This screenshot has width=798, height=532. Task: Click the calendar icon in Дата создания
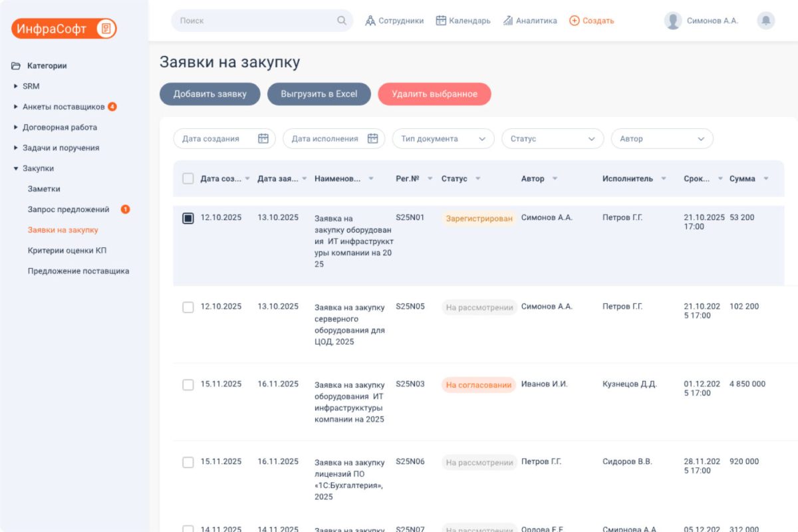[x=263, y=138]
